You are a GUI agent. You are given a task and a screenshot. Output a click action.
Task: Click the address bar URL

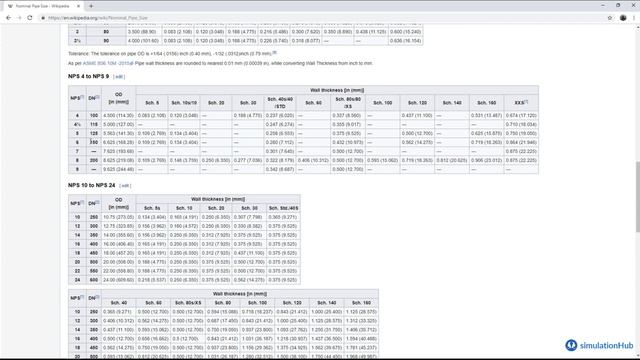click(x=98, y=18)
